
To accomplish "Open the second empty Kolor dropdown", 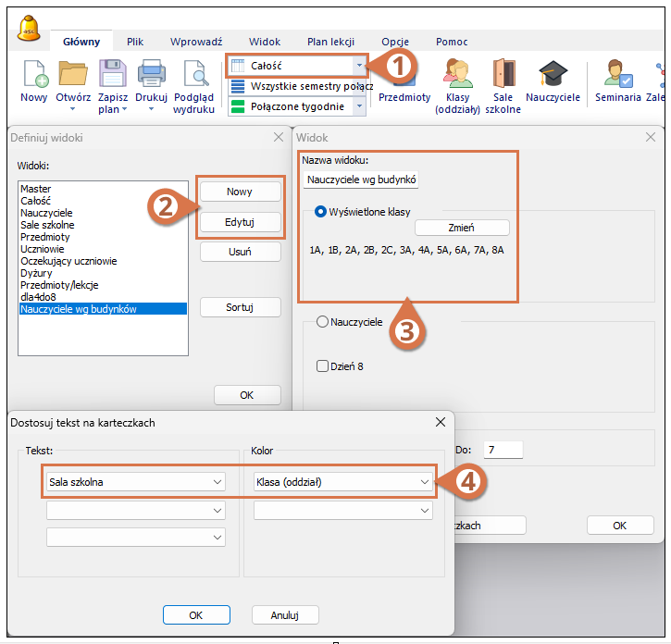I will 343,510.
